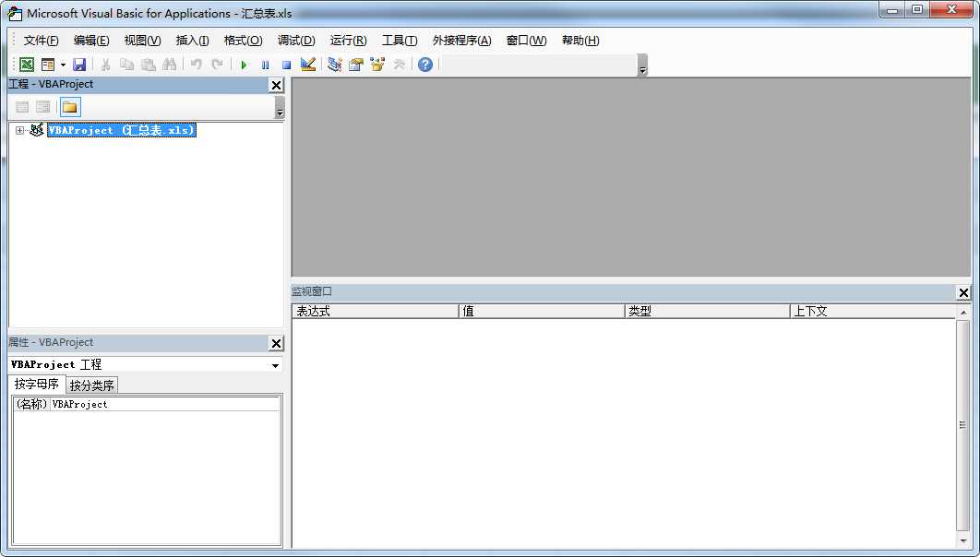Click the Break pause icon
Viewport: 980px width, 557px height.
point(266,65)
